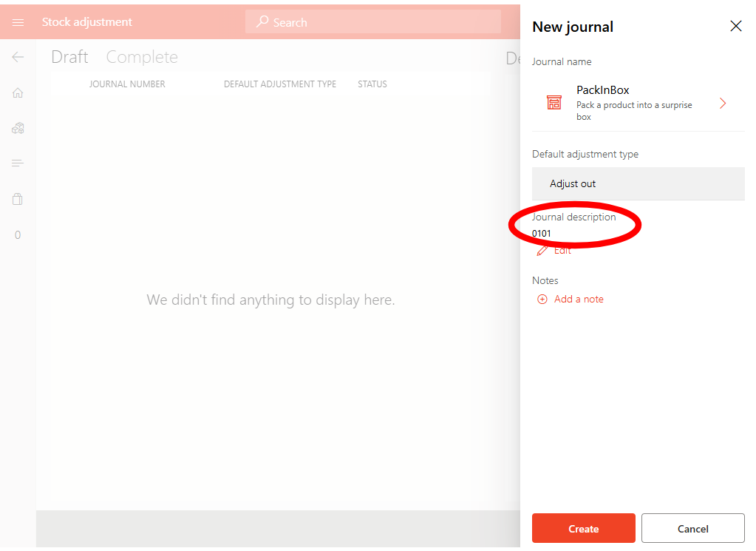Open the products boxes sidebar icon
756x551 pixels.
click(x=18, y=128)
